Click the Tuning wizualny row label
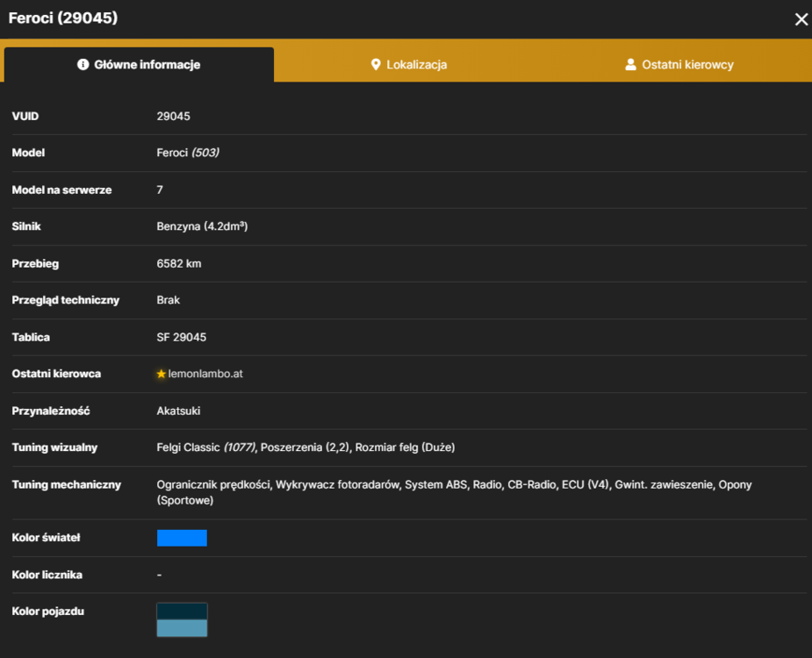 54,447
